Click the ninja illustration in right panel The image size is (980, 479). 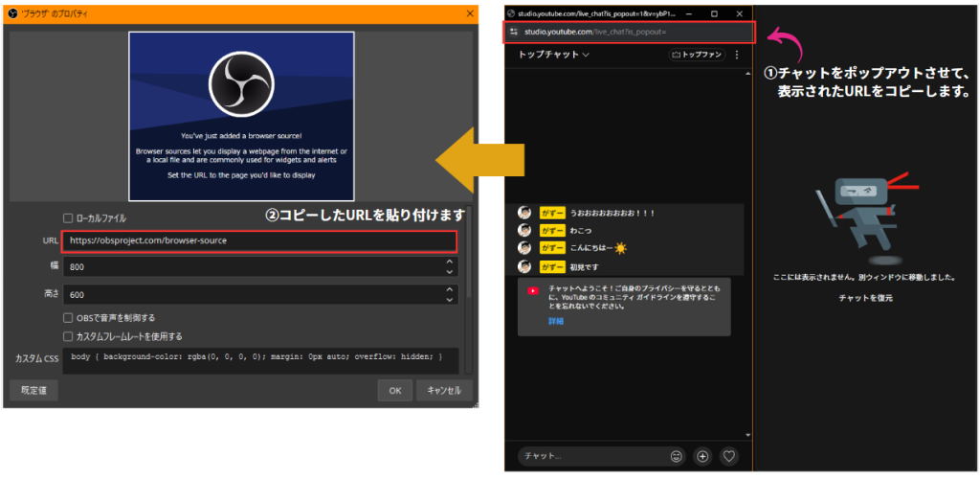pyautogui.click(x=866, y=217)
